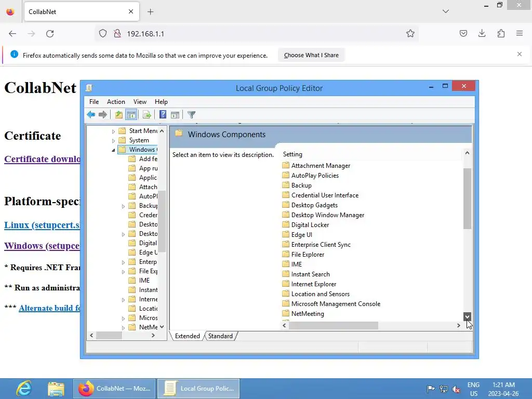
Task: Switch to the Extended tab
Action: [x=187, y=336]
